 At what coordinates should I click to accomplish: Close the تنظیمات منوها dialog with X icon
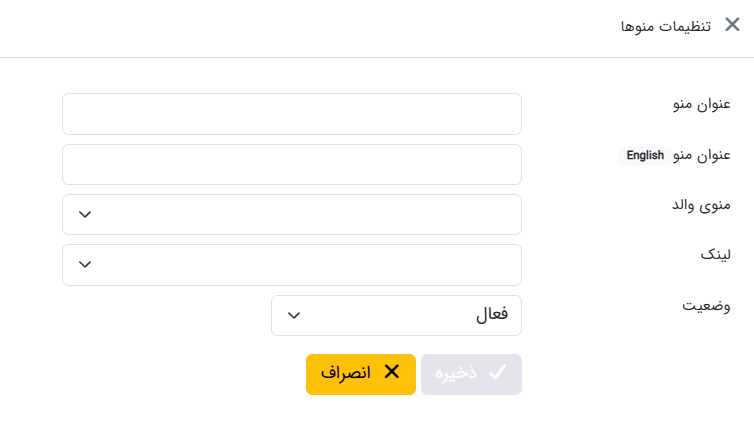click(732, 25)
